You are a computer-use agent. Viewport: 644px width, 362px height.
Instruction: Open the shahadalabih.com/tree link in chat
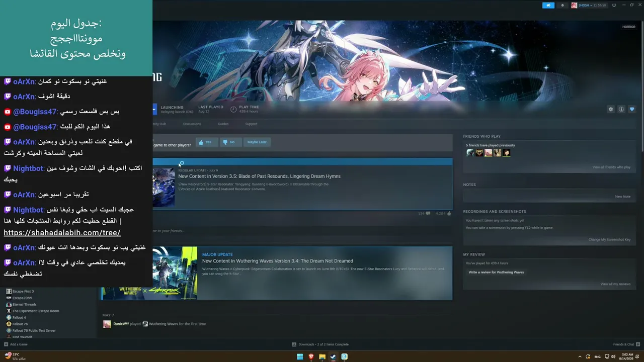click(x=62, y=233)
